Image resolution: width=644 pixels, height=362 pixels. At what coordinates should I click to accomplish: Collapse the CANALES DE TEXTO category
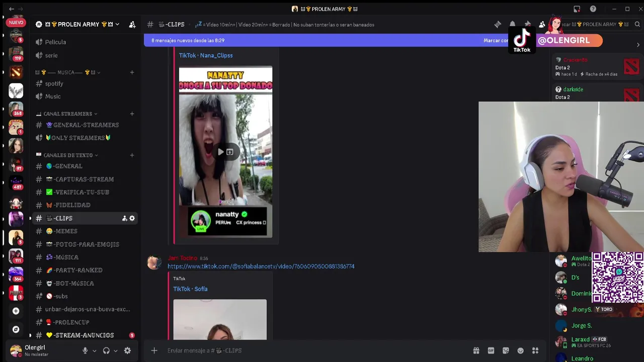(67, 155)
